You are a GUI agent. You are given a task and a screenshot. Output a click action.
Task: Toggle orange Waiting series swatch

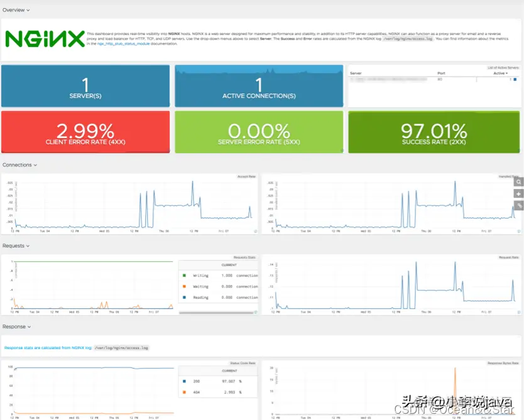coord(184,286)
